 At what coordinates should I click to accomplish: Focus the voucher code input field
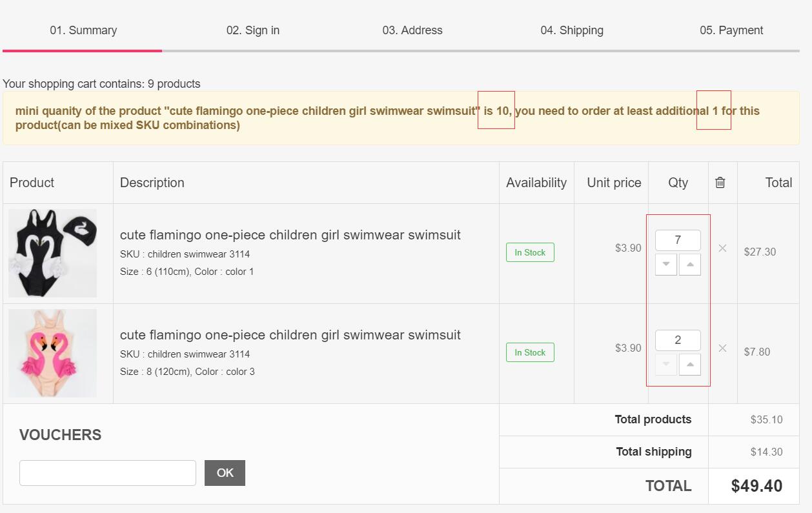pos(108,473)
